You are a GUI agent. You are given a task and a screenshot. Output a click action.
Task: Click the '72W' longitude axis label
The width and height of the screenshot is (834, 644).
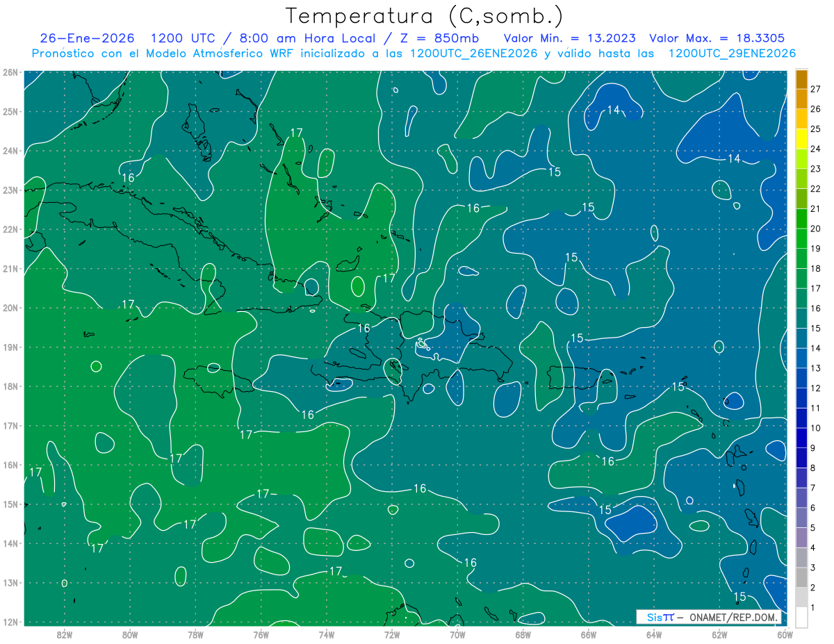pos(392,634)
